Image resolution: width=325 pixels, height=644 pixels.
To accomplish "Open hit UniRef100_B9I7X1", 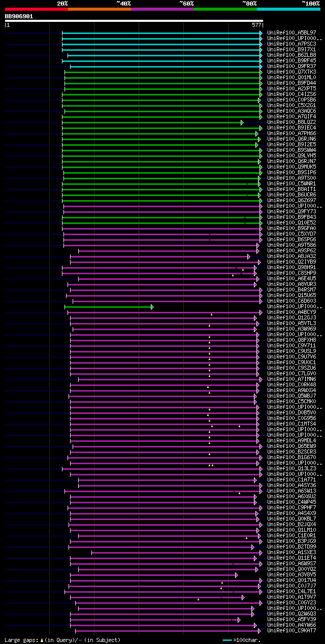I will point(291,50).
